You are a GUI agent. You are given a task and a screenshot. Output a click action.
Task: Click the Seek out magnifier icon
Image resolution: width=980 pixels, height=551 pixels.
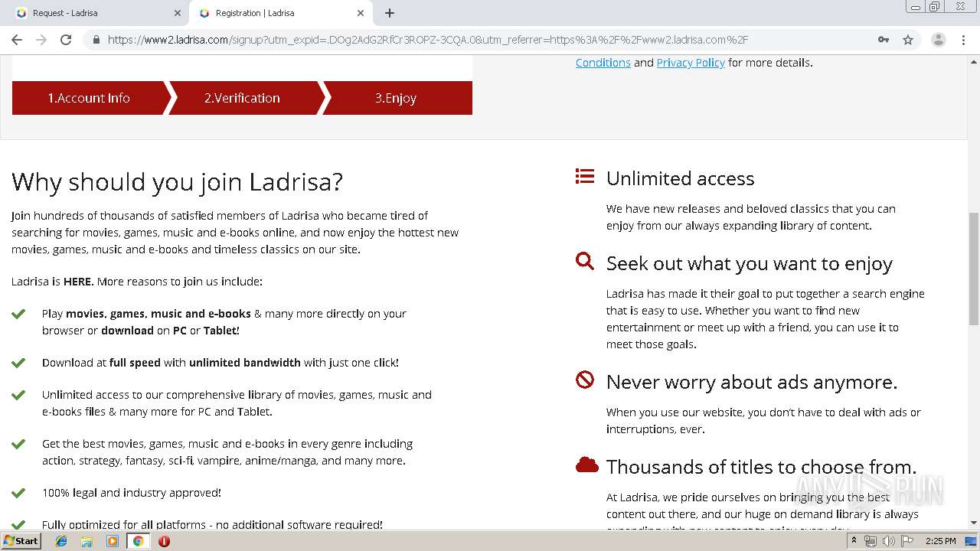tap(585, 262)
